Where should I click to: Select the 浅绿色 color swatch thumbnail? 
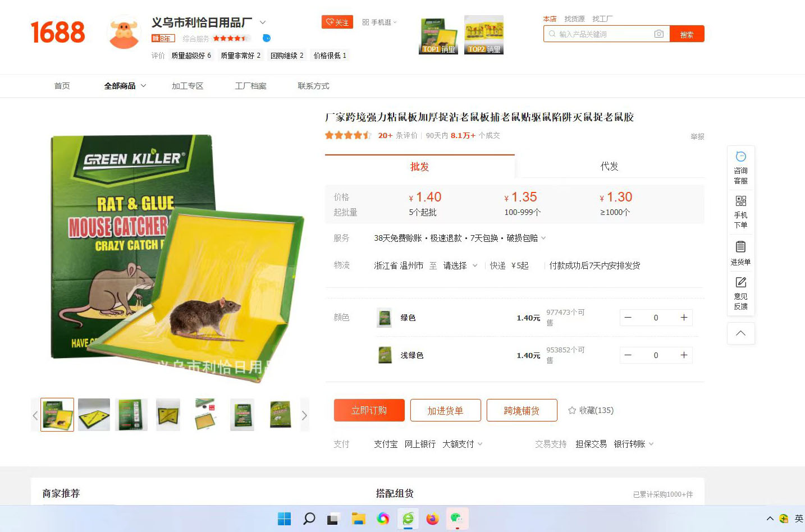coord(385,355)
